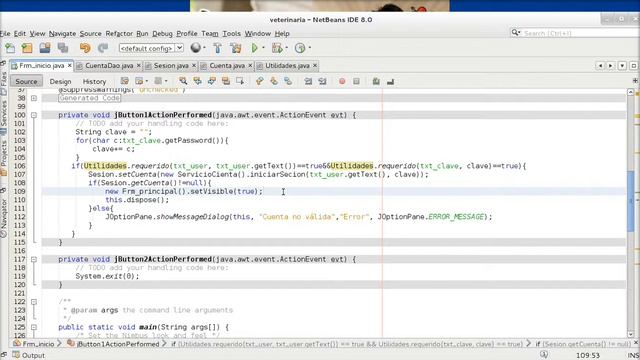
Task: Run project with green play icon
Action: 255,48
